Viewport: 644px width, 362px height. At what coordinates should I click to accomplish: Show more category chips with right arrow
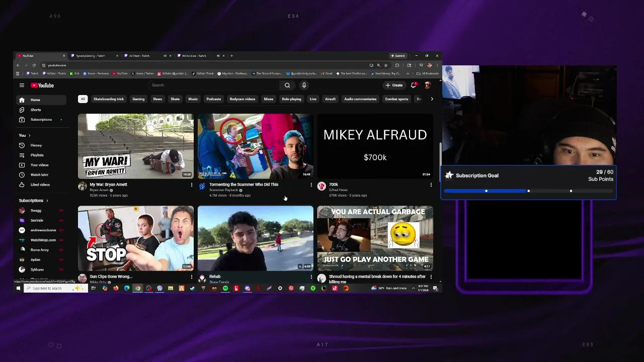(432, 99)
